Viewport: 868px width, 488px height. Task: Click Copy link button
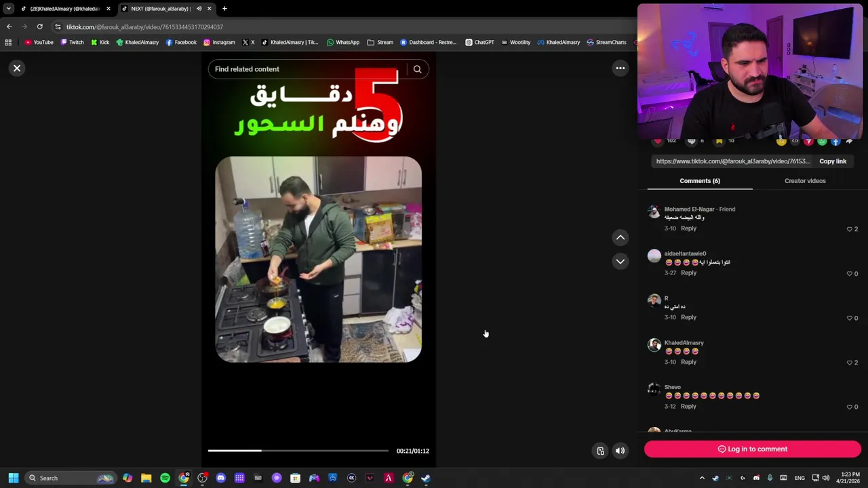833,161
